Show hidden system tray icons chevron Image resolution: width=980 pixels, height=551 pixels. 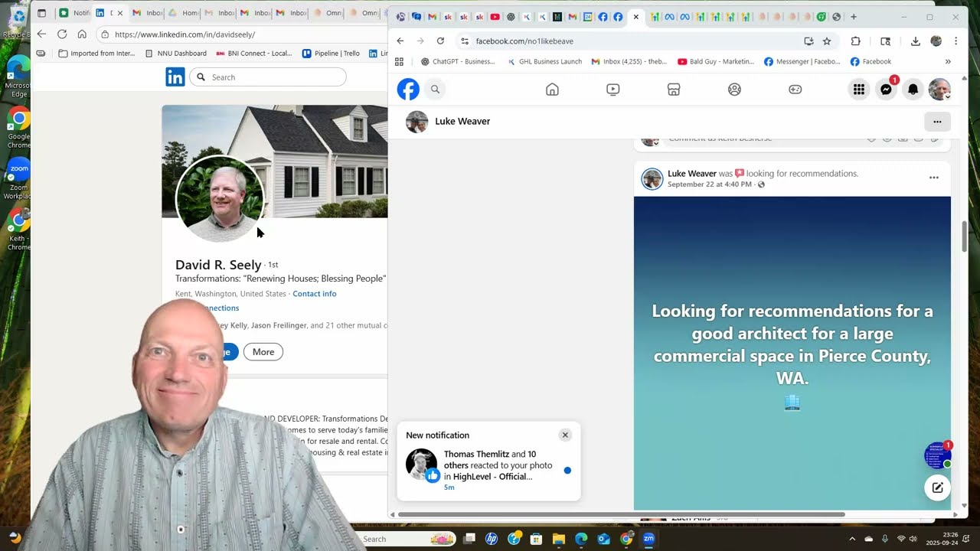point(852,539)
